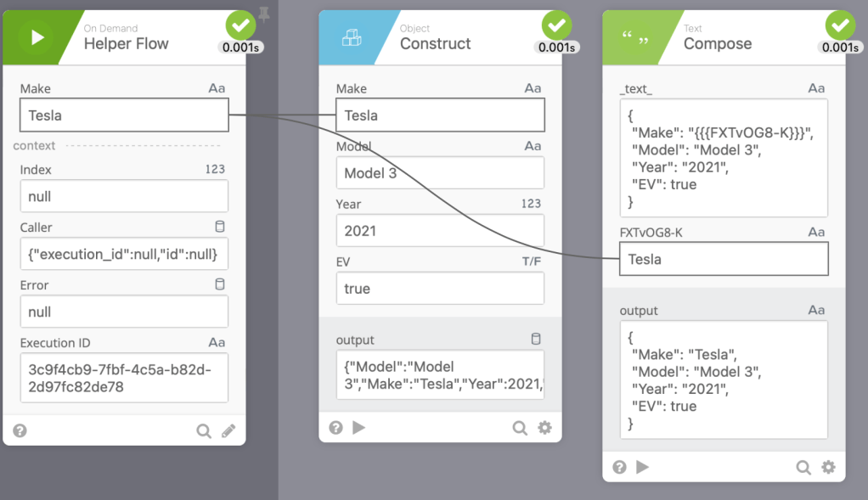Click the Helper Flow play icon
Viewport: 868px width, 500px height.
[37, 37]
